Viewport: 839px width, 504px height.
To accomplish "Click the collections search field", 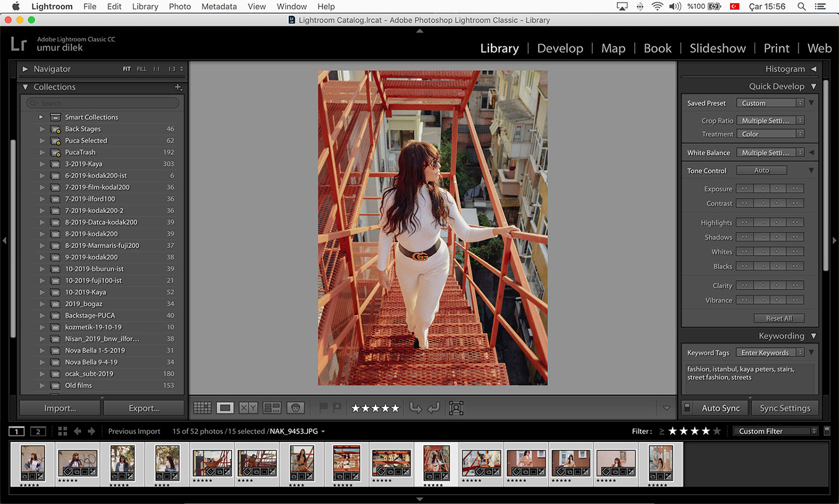I will (x=103, y=103).
